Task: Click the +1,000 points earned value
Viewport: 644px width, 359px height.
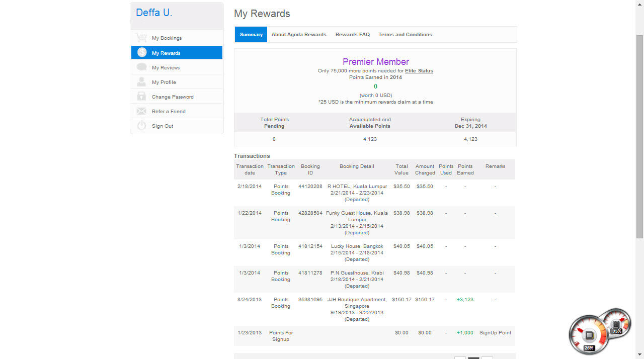Action: pos(465,332)
